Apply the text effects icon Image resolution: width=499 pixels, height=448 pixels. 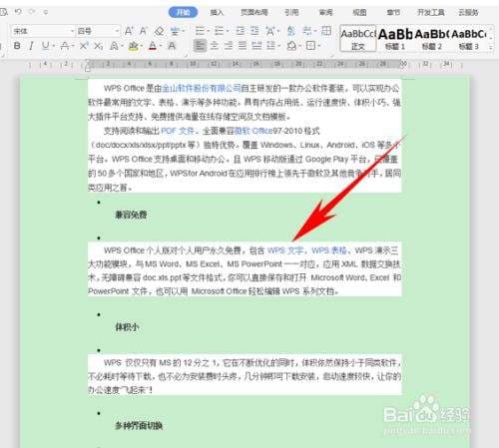coord(114,46)
